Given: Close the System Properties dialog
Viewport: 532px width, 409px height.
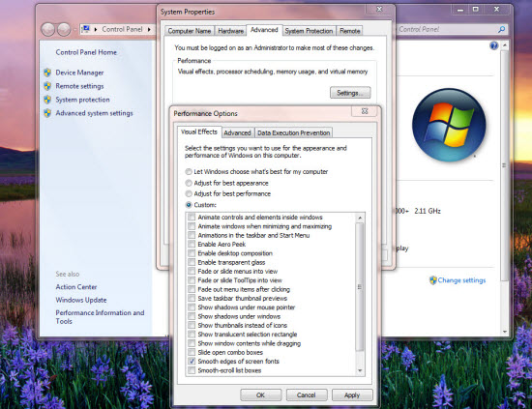Looking at the screenshot, I should click(x=379, y=9).
